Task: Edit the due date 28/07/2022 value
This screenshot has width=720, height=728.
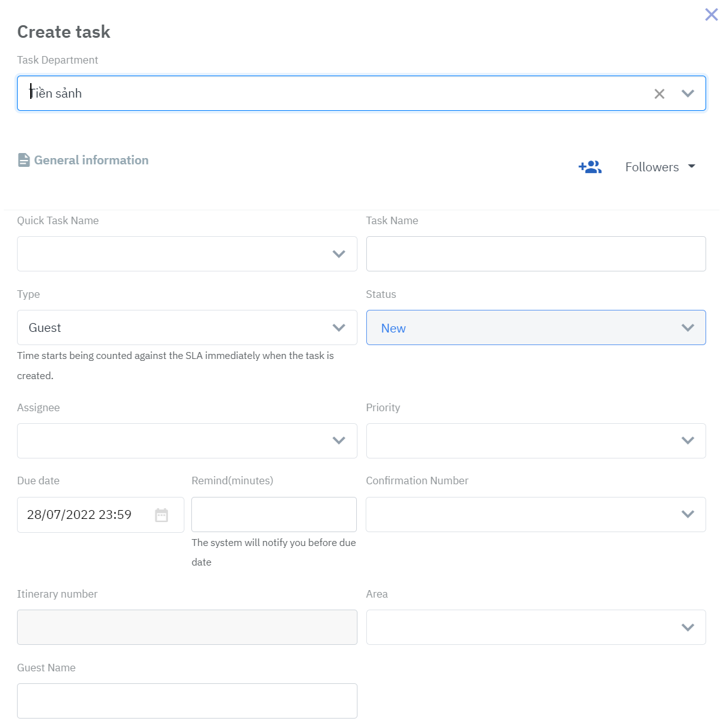Action: (79, 515)
